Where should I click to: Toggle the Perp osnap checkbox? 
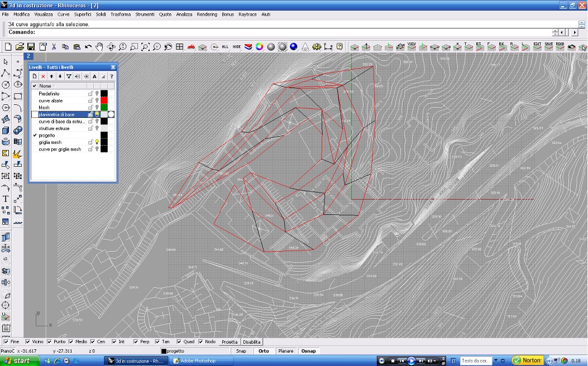click(x=136, y=341)
